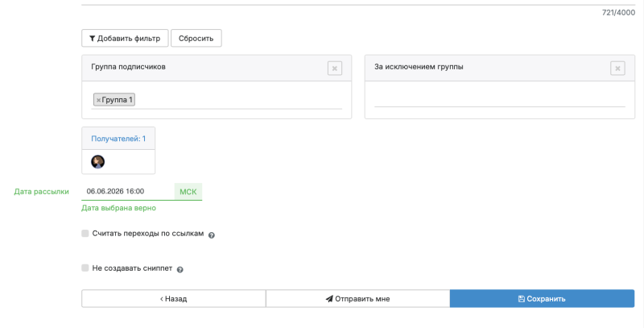Reset filters with Сбросить

tap(196, 38)
